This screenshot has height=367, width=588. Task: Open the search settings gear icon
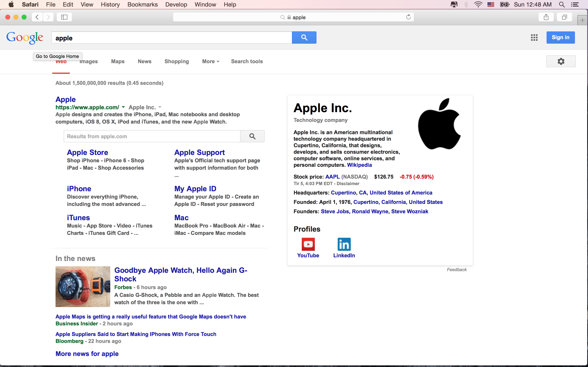[x=561, y=61]
